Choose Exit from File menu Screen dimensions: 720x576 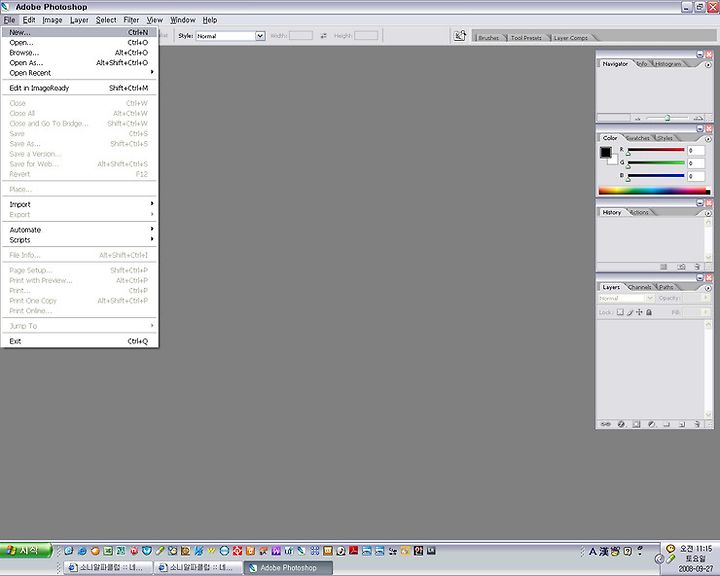point(79,341)
